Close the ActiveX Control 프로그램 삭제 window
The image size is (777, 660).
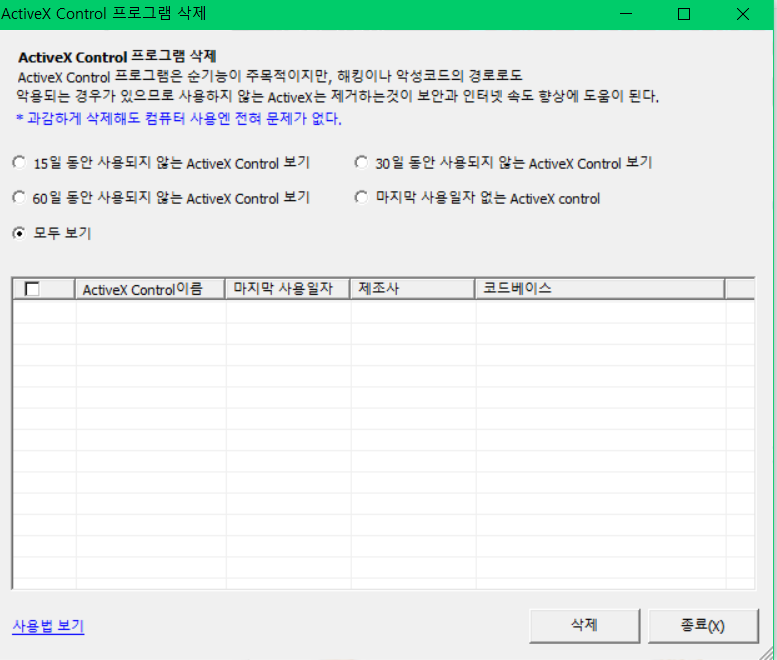tap(743, 14)
